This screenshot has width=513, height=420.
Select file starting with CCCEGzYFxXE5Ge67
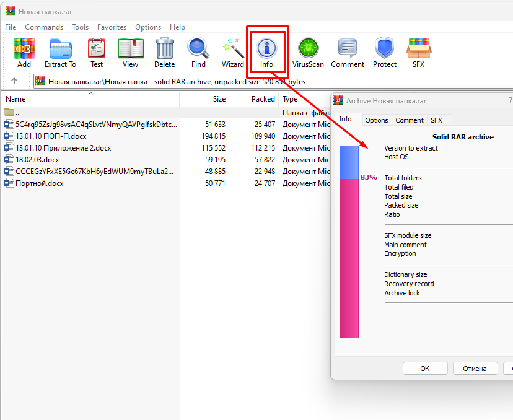[x=95, y=172]
